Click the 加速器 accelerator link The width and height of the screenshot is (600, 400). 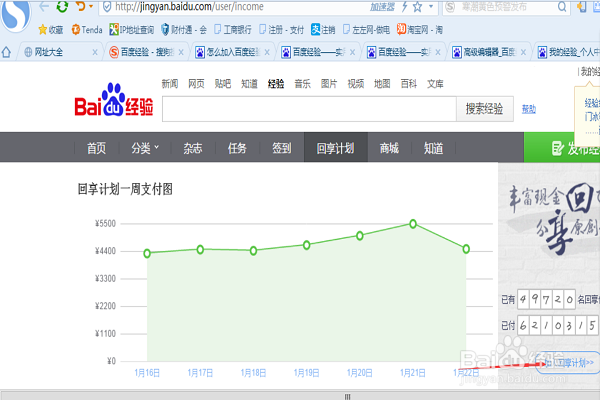[382, 7]
